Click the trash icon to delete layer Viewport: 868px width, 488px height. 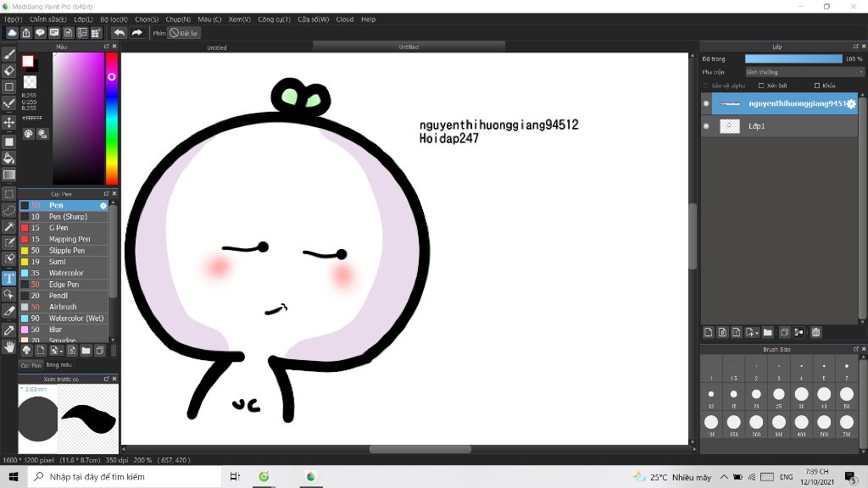coord(816,332)
